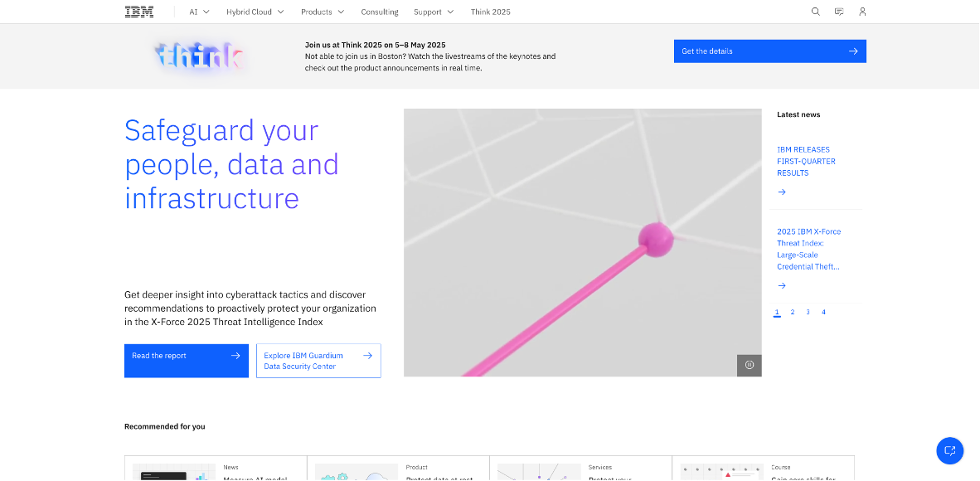Expand the AI menu dropdown

click(199, 12)
